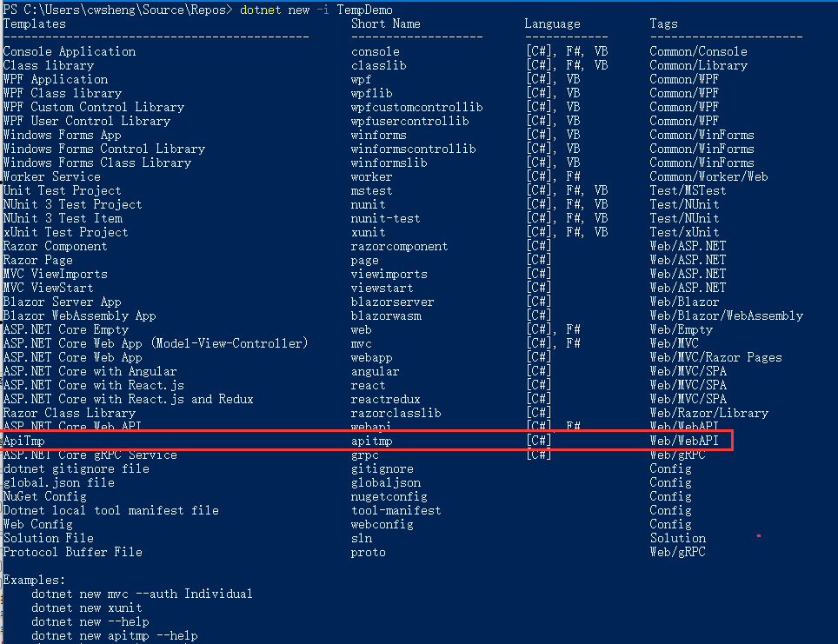
Task: Click the 'Protocol Buffer File' template entry
Action: (x=72, y=552)
